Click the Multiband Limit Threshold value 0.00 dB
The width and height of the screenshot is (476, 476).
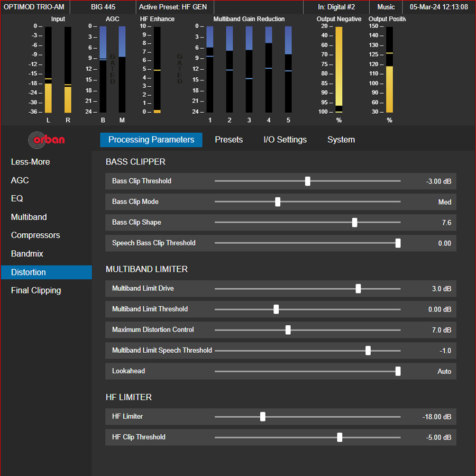[x=440, y=309]
